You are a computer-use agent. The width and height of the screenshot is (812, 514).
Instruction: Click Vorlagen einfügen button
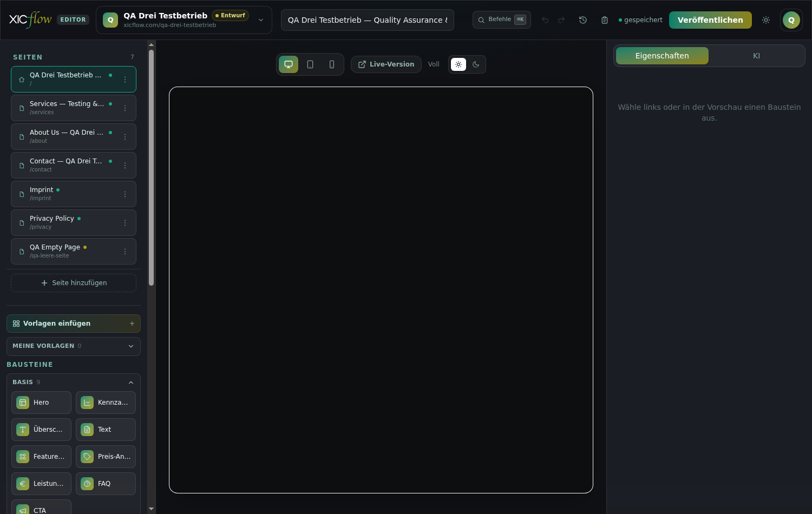pyautogui.click(x=74, y=324)
